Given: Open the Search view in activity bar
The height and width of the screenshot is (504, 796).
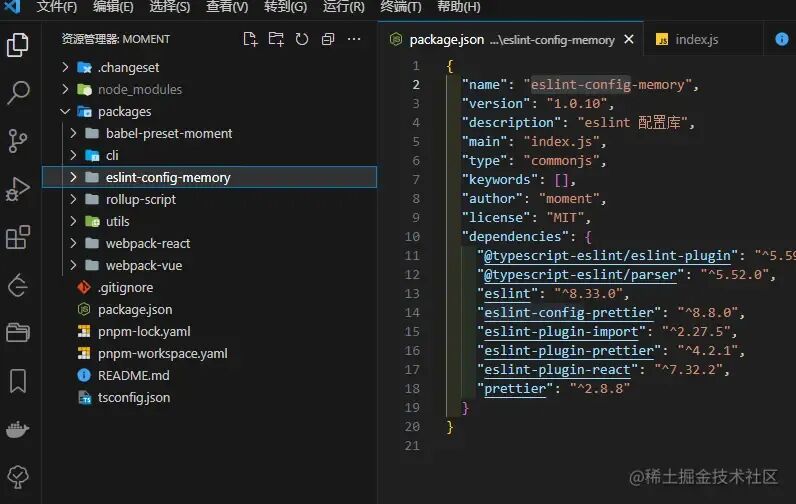Looking at the screenshot, I should [18, 92].
